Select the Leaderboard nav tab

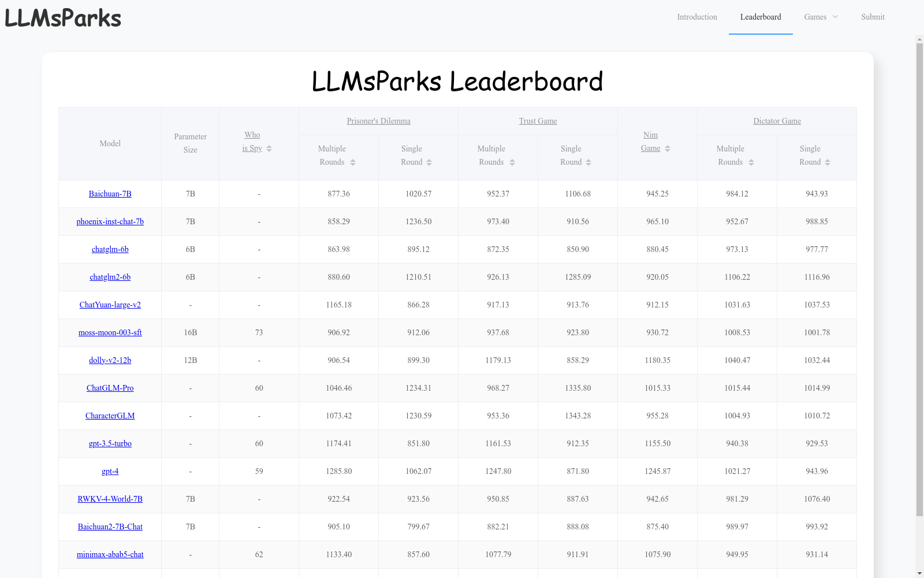[761, 17]
